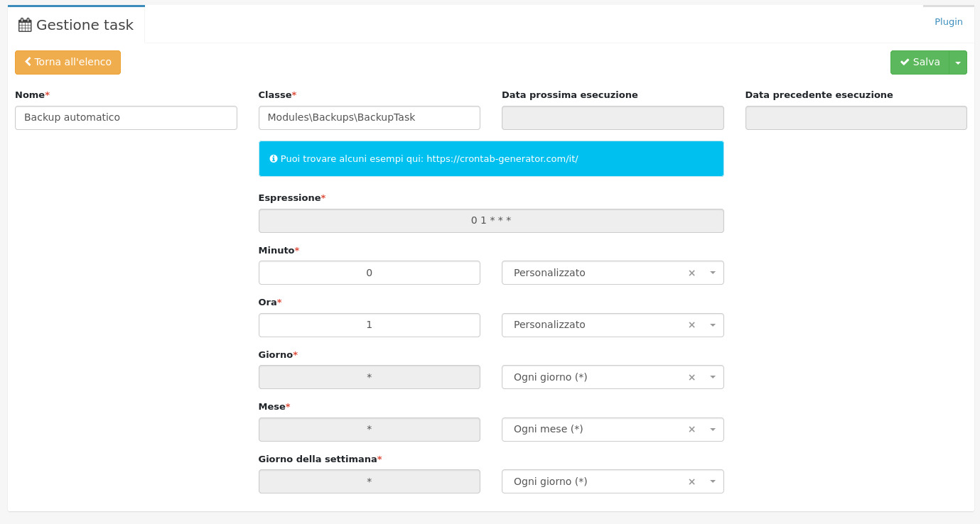Image resolution: width=980 pixels, height=524 pixels.
Task: Switch to the Gestione task tab
Action: point(77,25)
